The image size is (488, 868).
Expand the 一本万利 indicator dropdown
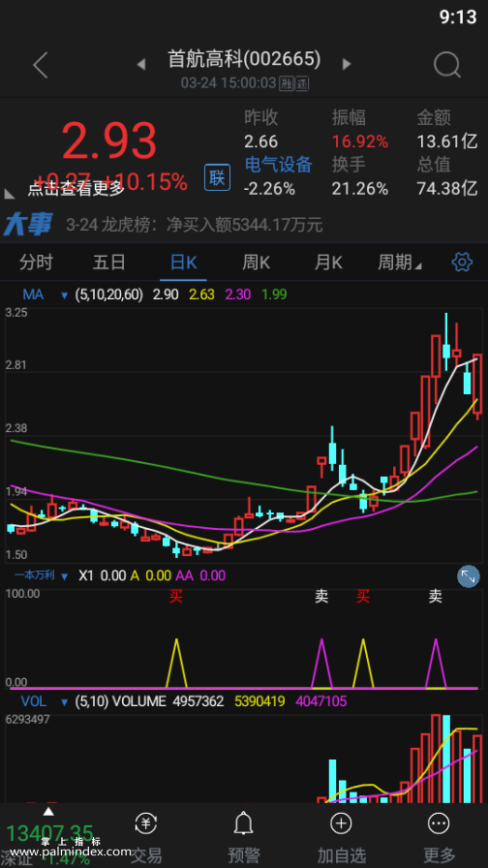[65, 576]
